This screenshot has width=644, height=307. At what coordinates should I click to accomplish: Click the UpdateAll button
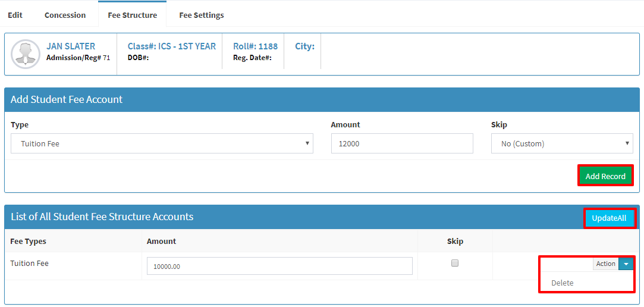coord(609,218)
